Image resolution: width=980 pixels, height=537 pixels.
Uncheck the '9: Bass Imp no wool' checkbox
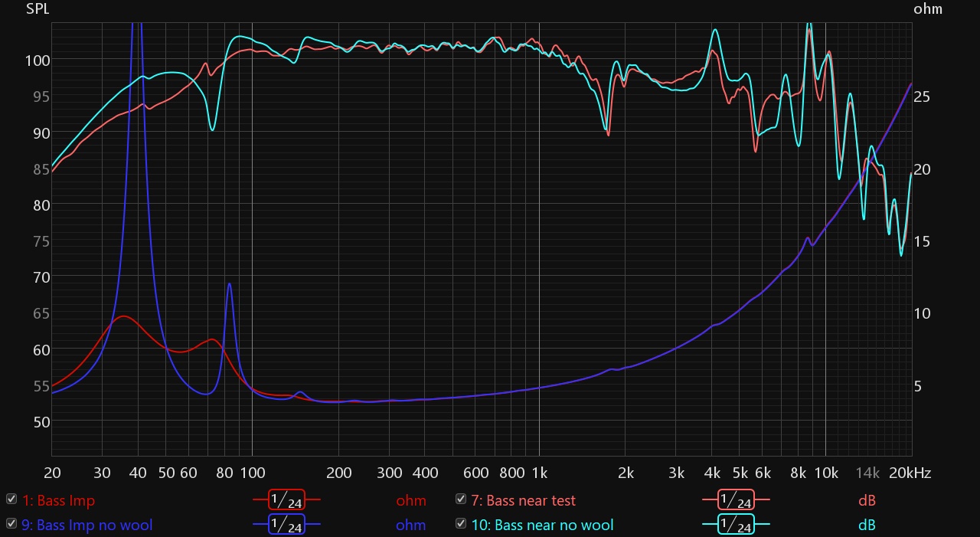pyautogui.click(x=11, y=524)
